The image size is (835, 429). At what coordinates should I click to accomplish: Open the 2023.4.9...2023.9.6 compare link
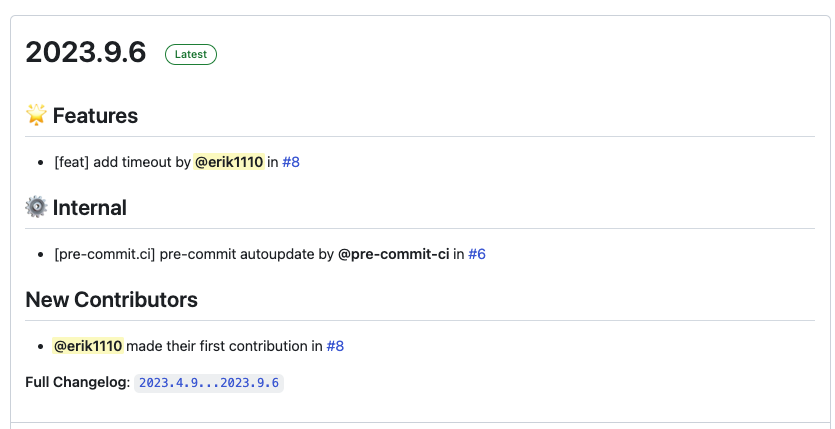210,383
